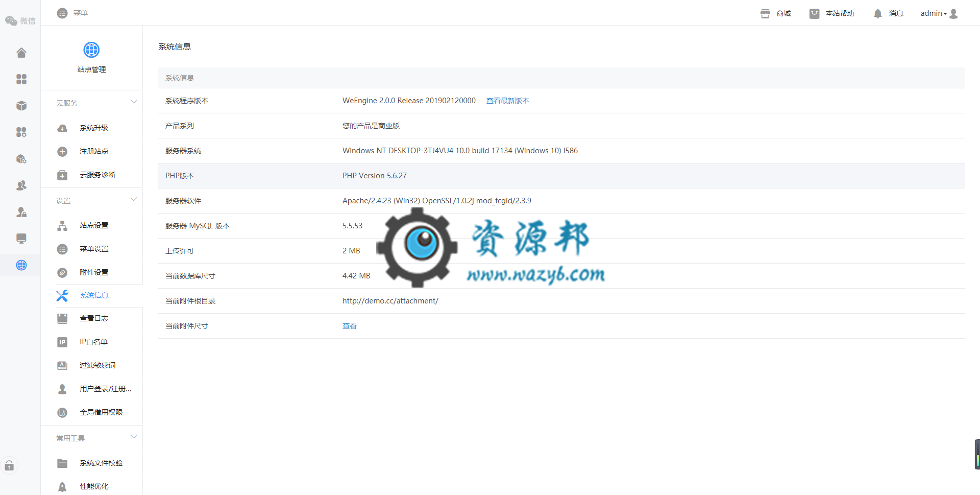Click the MySQL version value 5.5.53
Viewport: 980px width, 495px height.
coord(352,226)
